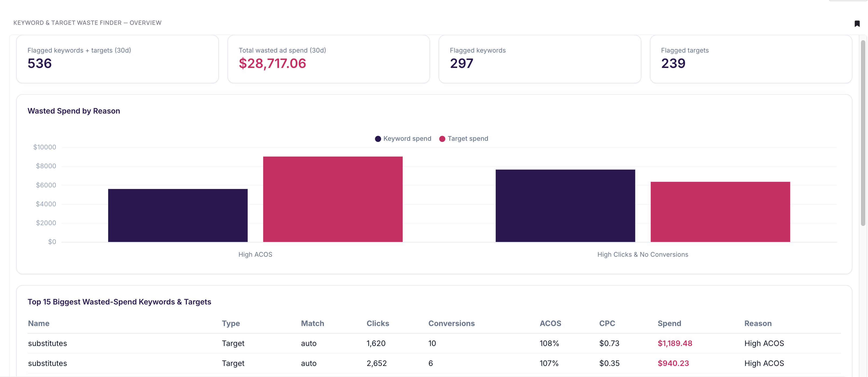Click the Flagged targets value 239
The image size is (868, 377).
(x=673, y=63)
